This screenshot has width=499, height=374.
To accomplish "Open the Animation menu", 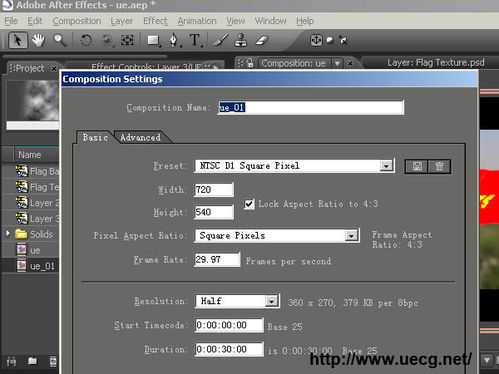I will (197, 21).
